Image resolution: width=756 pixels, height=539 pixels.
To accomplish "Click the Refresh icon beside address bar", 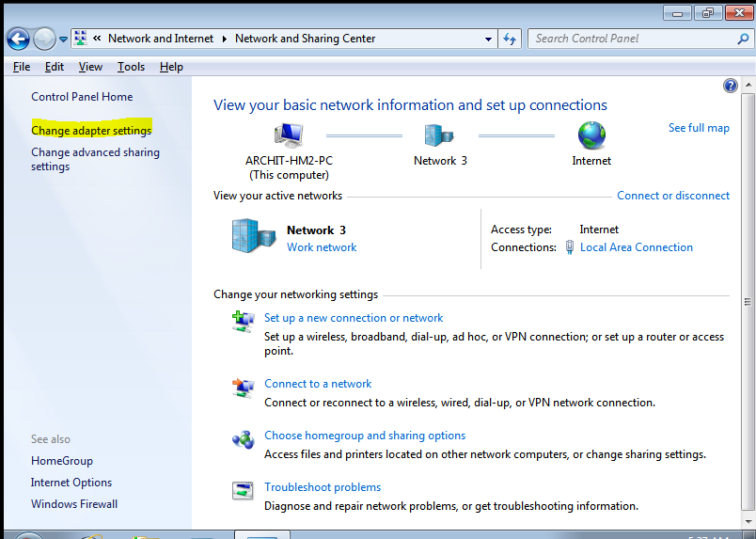I will (510, 39).
